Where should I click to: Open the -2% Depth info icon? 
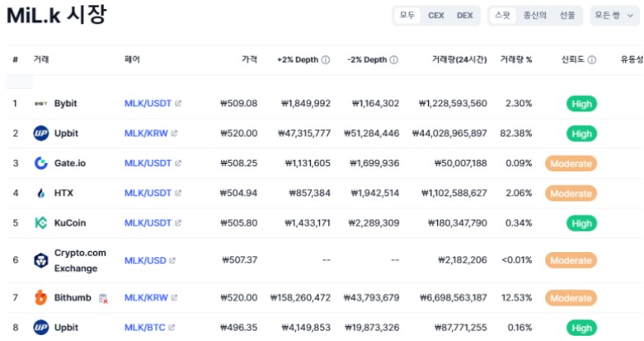pyautogui.click(x=394, y=60)
